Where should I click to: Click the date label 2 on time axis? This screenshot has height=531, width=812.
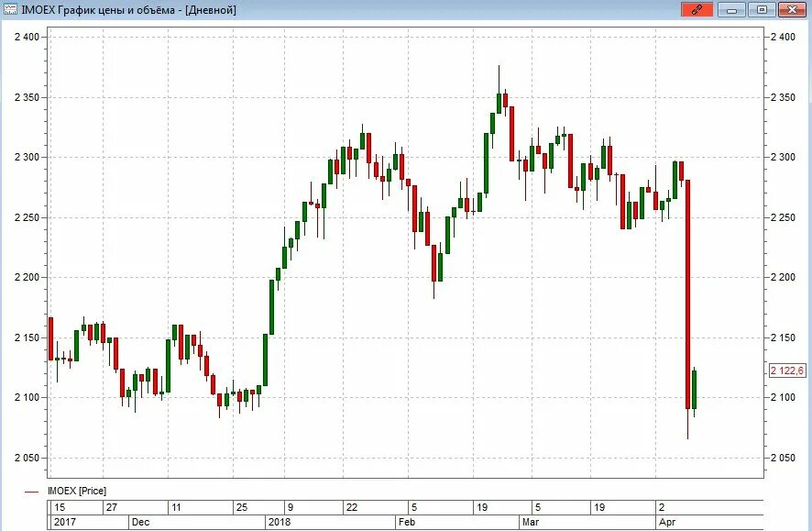(662, 507)
